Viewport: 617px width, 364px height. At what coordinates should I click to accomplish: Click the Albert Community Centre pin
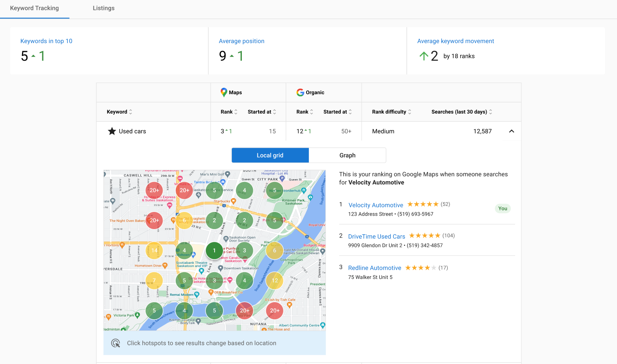323,325
